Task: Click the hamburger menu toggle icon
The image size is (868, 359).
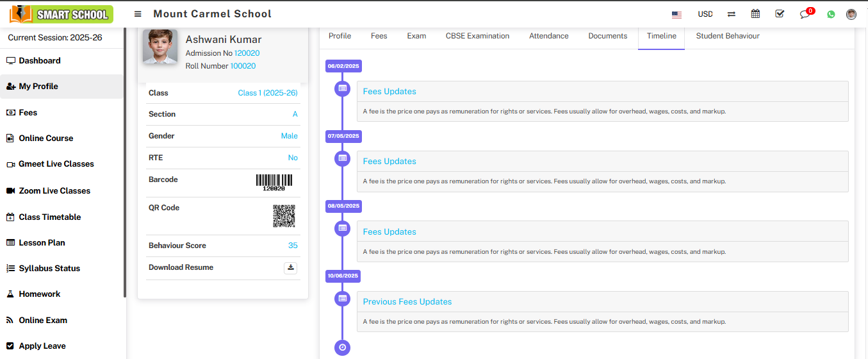Action: [x=138, y=14]
